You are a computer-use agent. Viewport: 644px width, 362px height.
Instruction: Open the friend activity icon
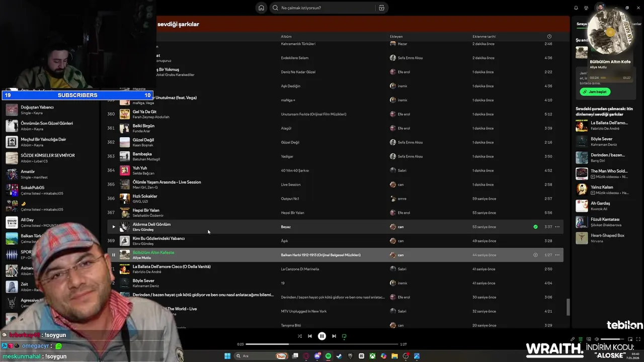tap(586, 8)
